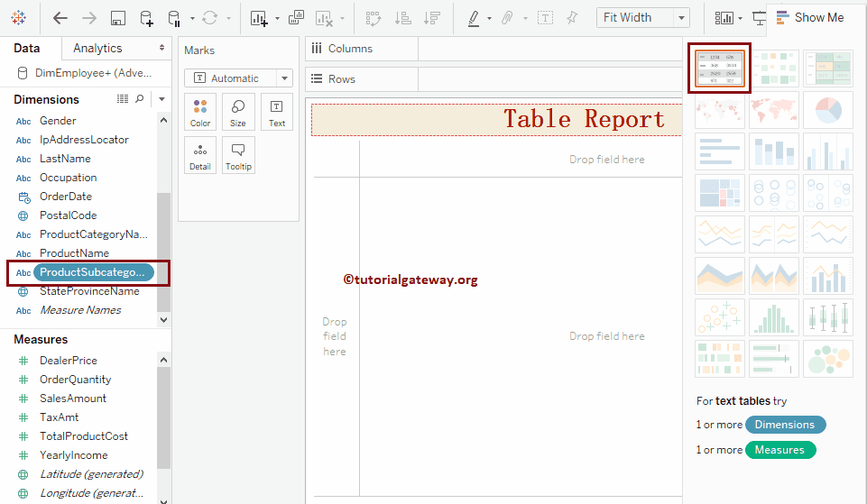Click the New Worksheet chart icon
867x504 pixels.
click(259, 18)
